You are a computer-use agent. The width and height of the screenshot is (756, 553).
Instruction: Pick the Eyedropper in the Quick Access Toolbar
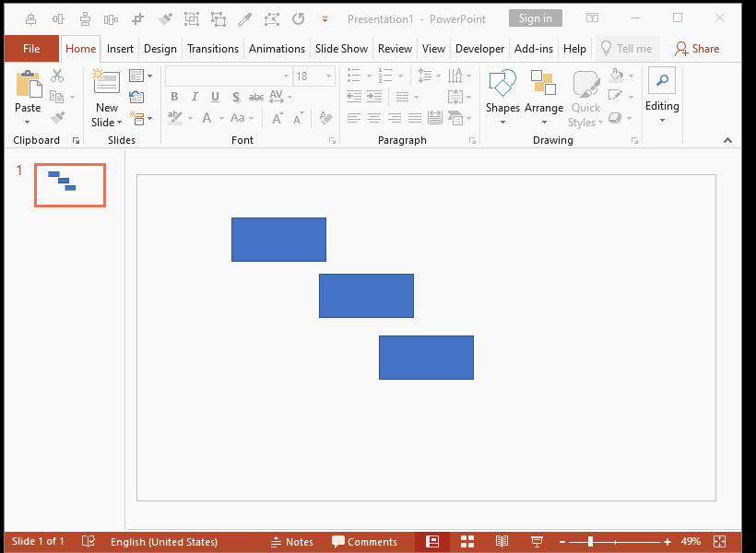(x=245, y=19)
